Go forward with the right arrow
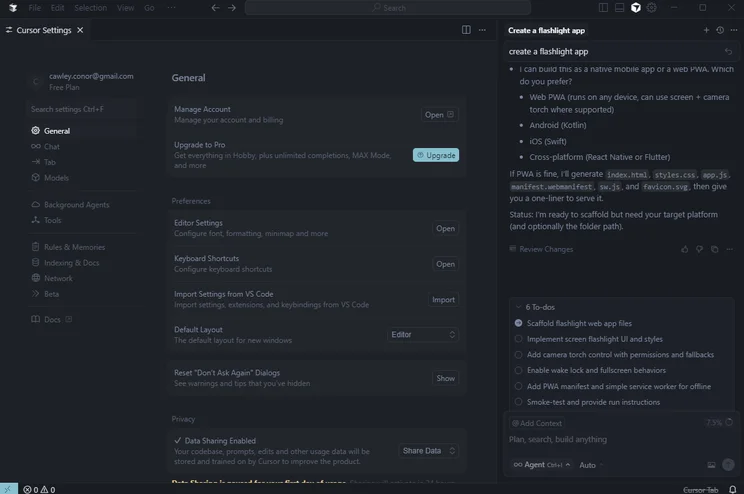The width and height of the screenshot is (744, 494). pos(232,8)
